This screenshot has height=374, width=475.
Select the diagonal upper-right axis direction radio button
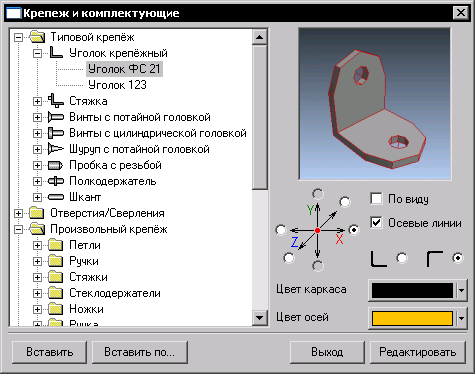(x=345, y=201)
